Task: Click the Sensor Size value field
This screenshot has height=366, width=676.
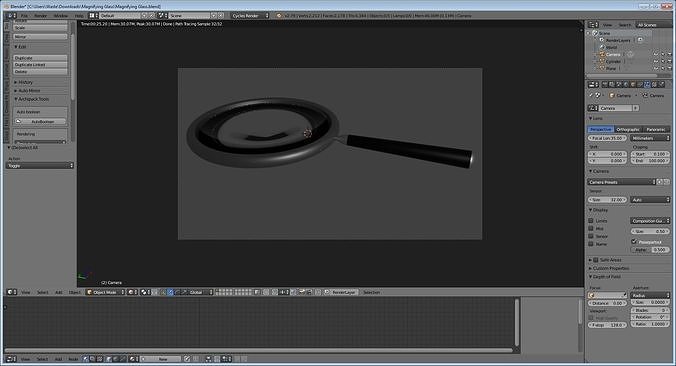Action: click(607, 200)
